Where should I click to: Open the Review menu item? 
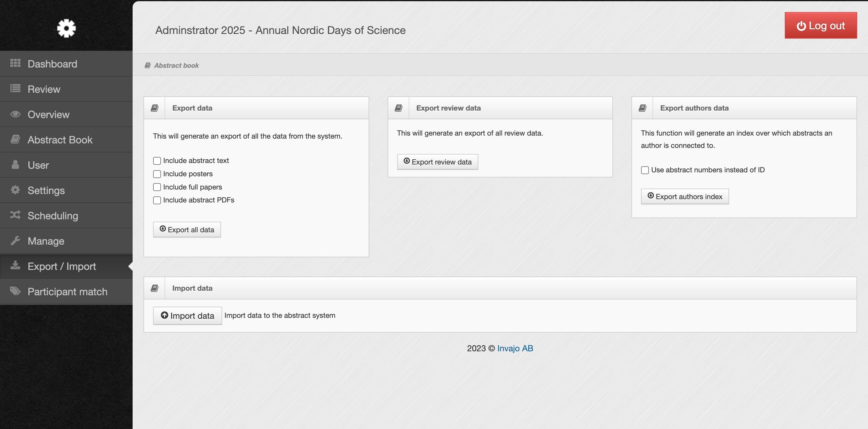click(44, 89)
